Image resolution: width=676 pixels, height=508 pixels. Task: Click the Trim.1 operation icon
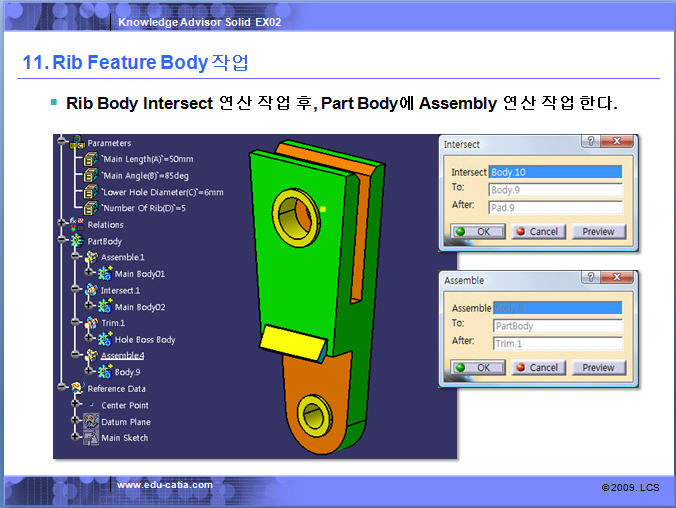pos(91,323)
